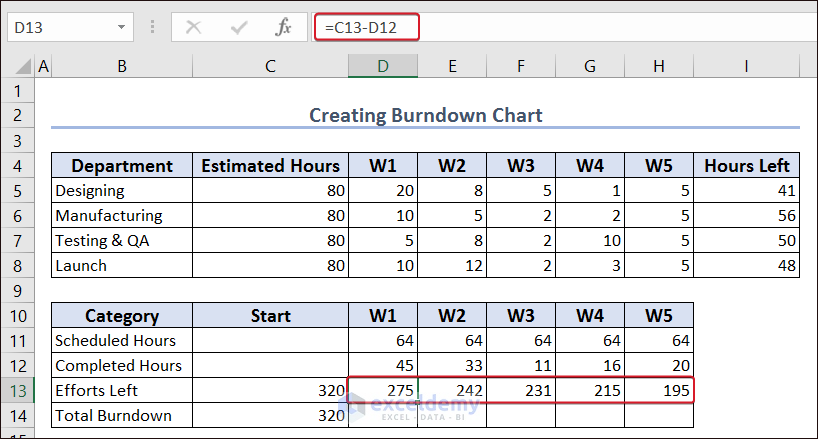The height and width of the screenshot is (439, 818).
Task: Select column I header
Action: click(x=746, y=66)
